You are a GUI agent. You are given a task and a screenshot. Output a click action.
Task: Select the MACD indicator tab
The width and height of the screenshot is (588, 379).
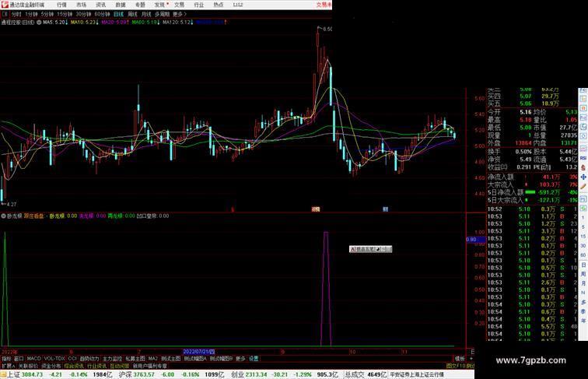coord(33,359)
